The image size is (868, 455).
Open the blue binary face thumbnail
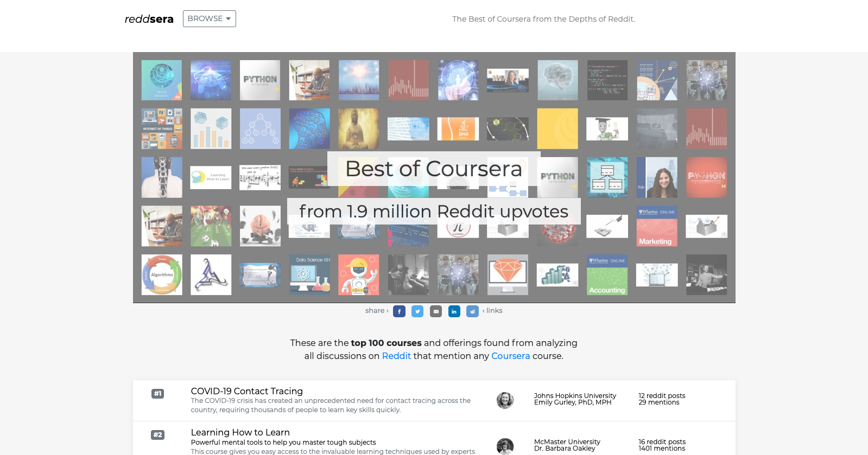click(408, 129)
